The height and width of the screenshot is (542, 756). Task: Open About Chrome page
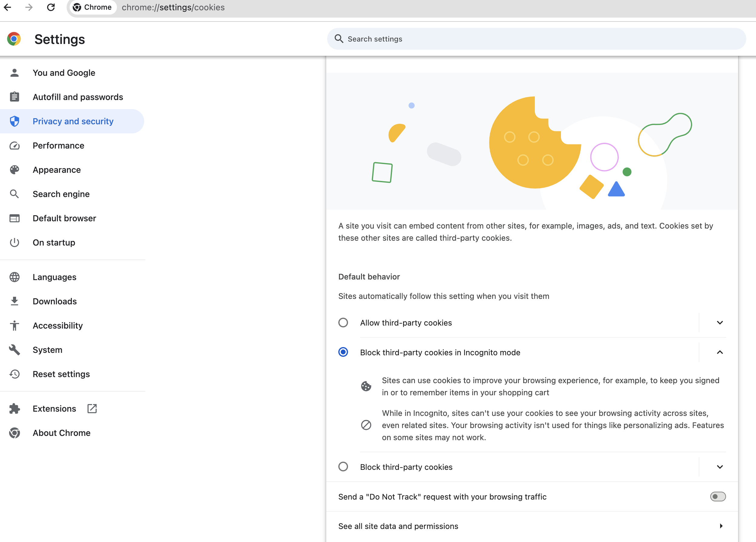coord(61,433)
